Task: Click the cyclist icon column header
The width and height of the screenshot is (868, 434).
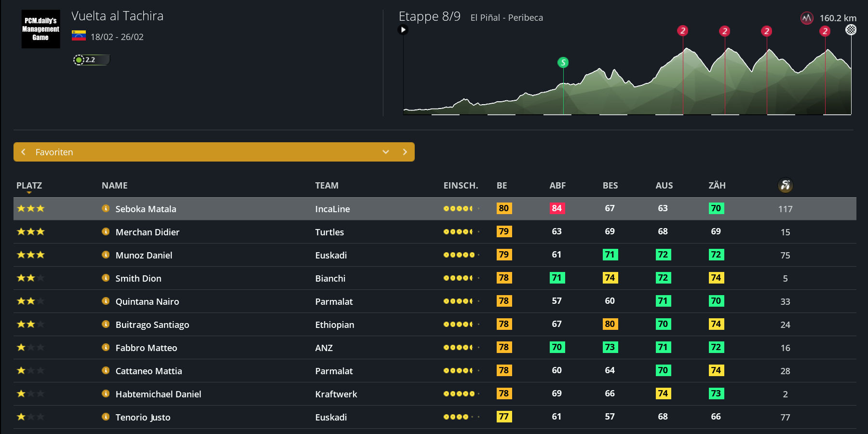Action: click(785, 185)
